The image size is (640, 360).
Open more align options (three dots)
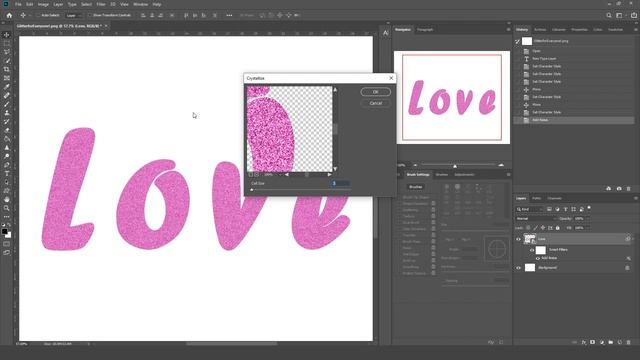pyautogui.click(x=229, y=16)
